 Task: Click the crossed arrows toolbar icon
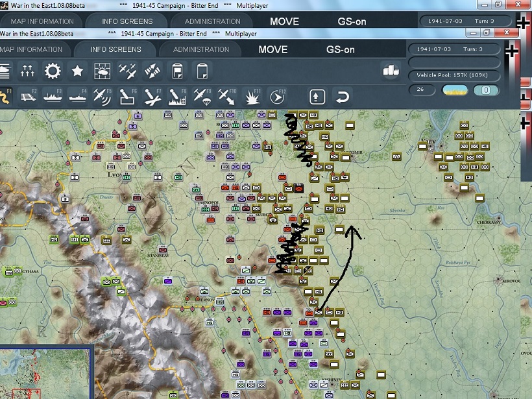(152, 71)
